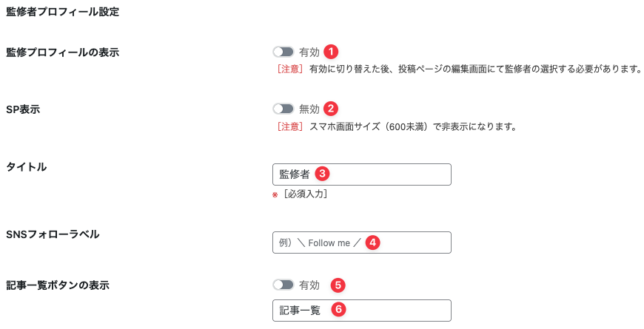The image size is (644, 329).
Task: Click the タイトル label
Action: (27, 167)
